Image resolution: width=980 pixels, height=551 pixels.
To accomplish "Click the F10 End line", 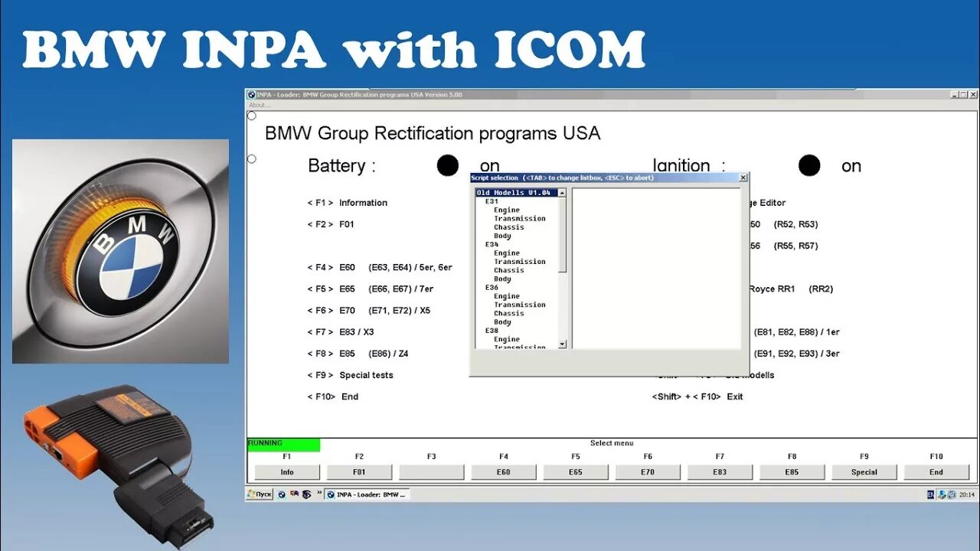I will (333, 396).
